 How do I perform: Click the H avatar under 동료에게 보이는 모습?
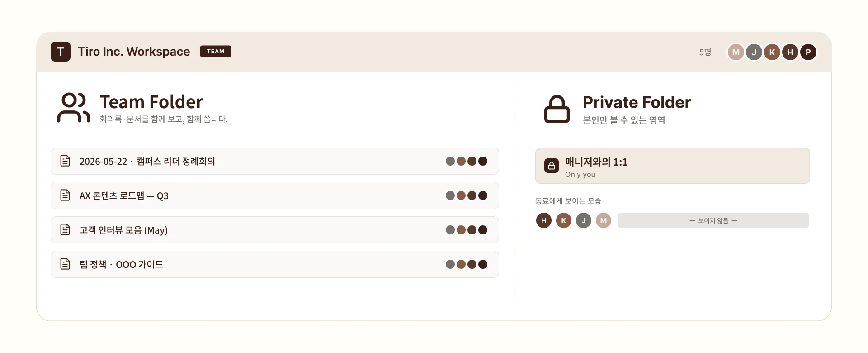pos(544,220)
